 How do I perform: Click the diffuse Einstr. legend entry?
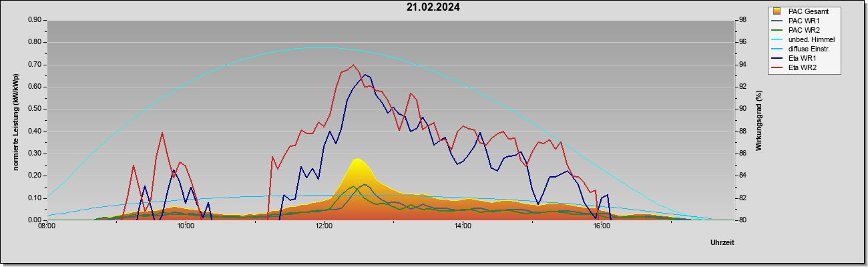tap(803, 49)
